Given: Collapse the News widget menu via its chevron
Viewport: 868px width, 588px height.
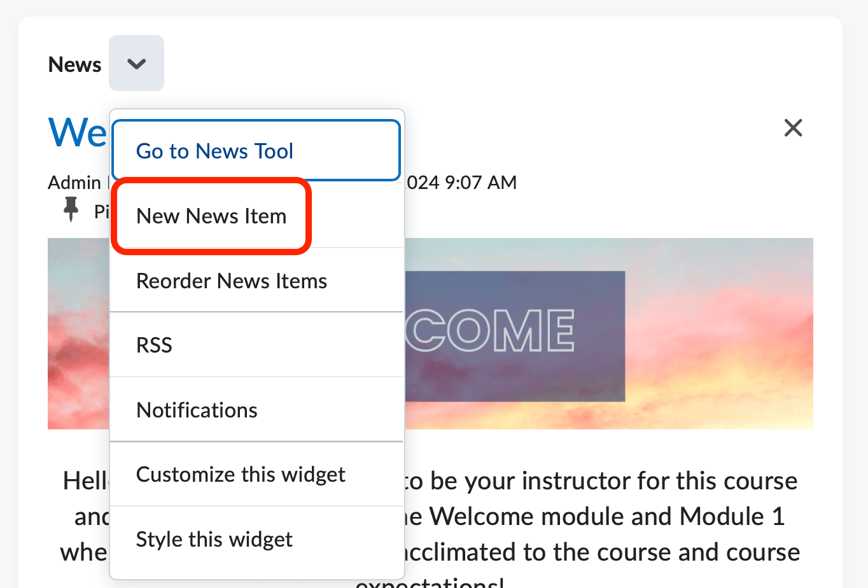Looking at the screenshot, I should click(x=136, y=63).
